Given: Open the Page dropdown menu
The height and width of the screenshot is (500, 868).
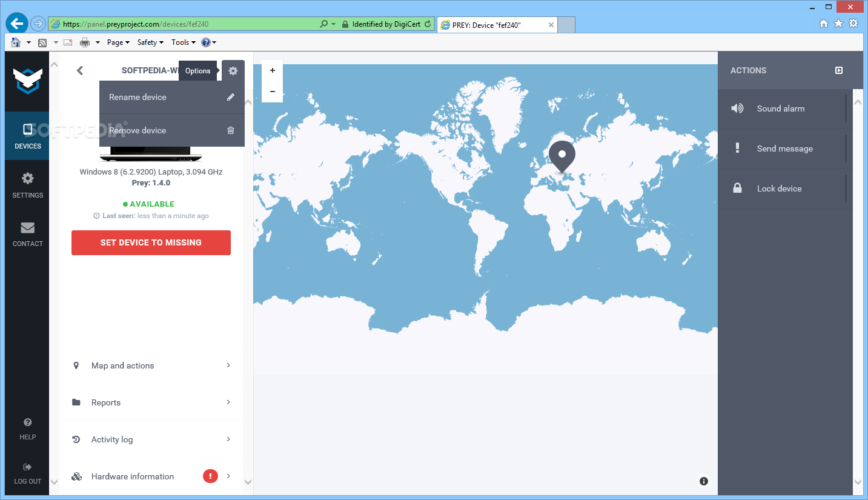Looking at the screenshot, I should pyautogui.click(x=118, y=42).
